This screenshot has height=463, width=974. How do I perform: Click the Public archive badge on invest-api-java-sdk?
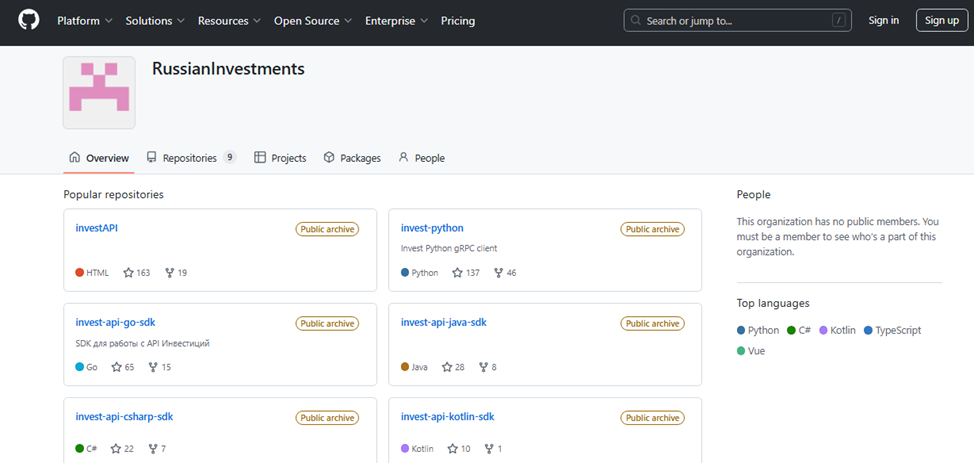coord(652,324)
